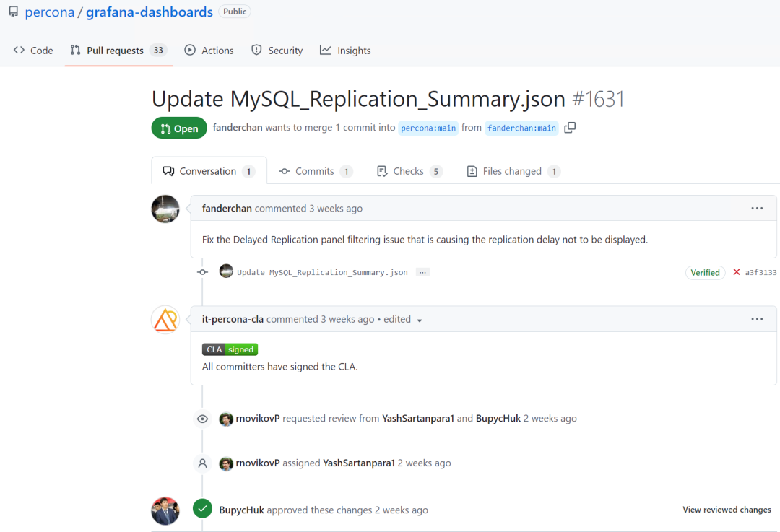Screen dimensions: 780x532
Task: Click the review requested eye icon
Action: 202,419
